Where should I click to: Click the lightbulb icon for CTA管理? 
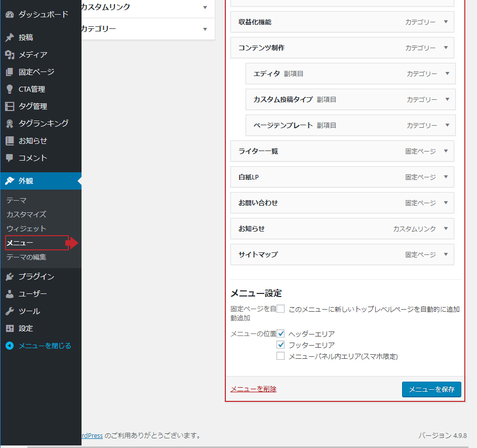pos(10,89)
